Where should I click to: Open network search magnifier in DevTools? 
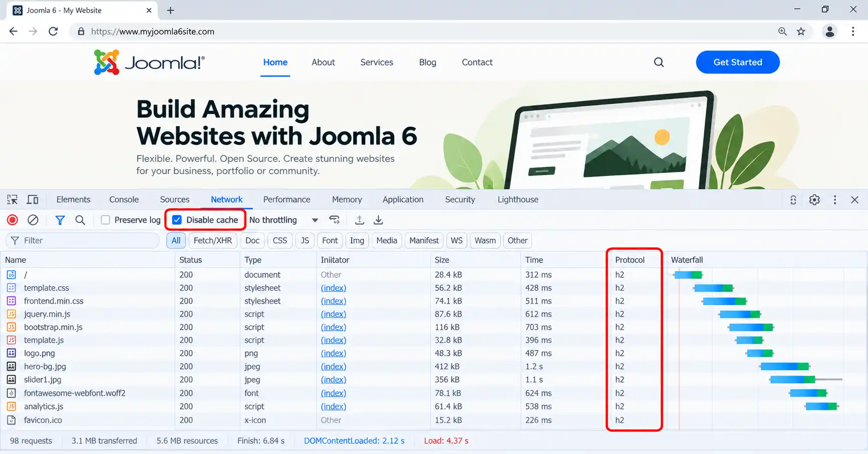[80, 220]
